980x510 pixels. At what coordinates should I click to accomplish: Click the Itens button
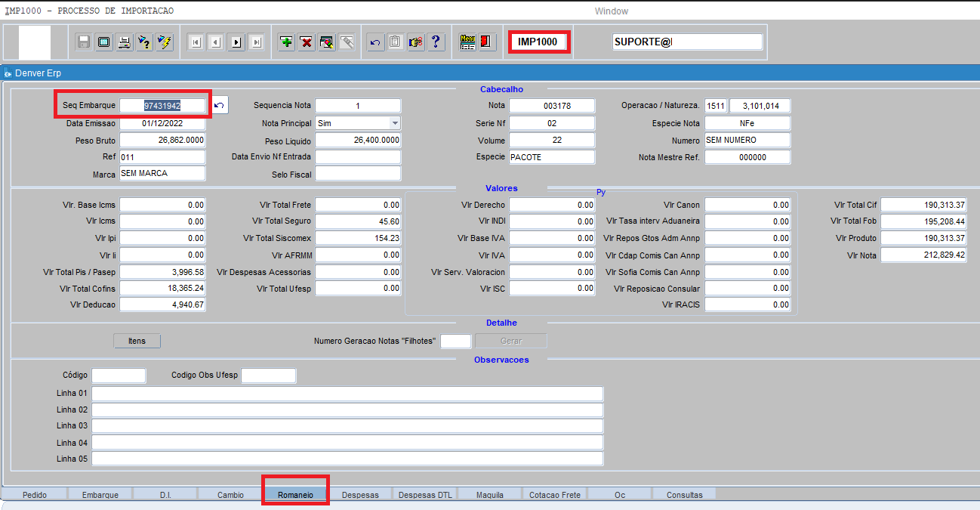(137, 341)
